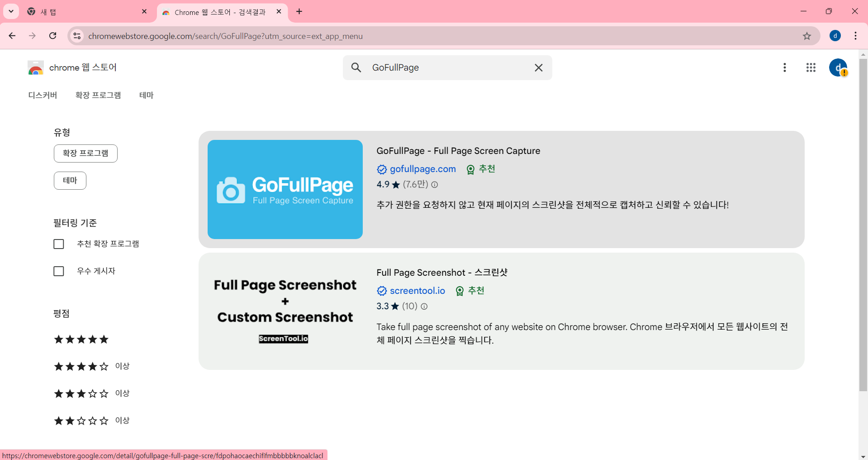Restore down the Chrome window
Image resolution: width=868 pixels, height=460 pixels.
pyautogui.click(x=829, y=11)
